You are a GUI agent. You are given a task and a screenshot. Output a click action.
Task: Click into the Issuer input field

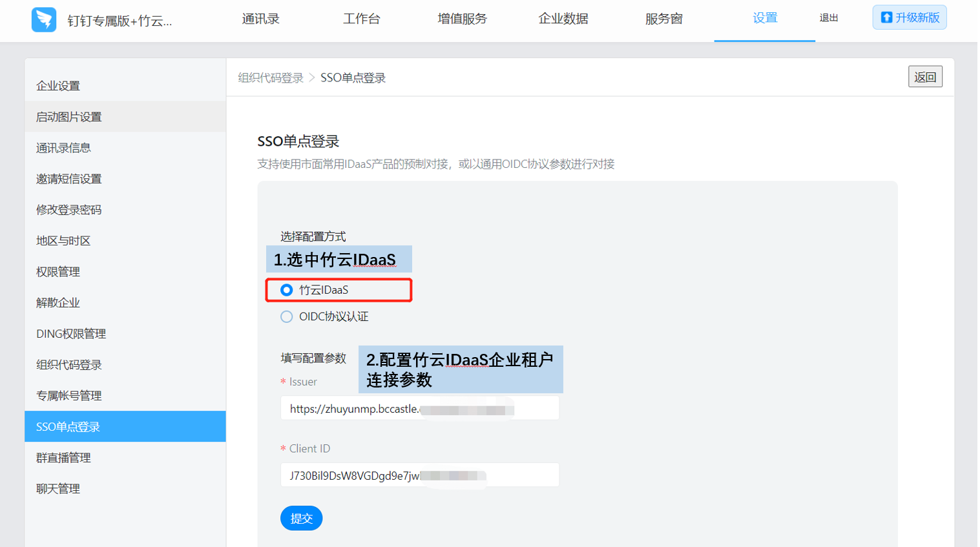420,409
